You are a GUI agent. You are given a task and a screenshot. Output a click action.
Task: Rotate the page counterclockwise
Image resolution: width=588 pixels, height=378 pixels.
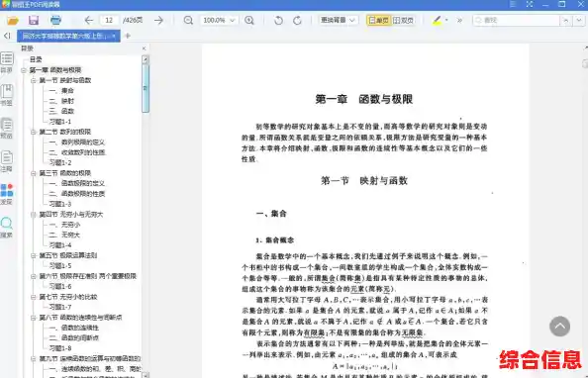278,20
